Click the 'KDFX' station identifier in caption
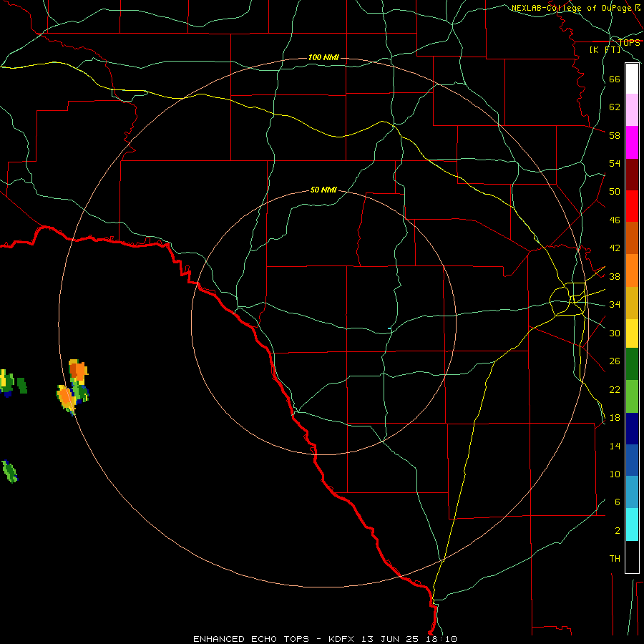The height and width of the screenshot is (644, 644). point(341,639)
